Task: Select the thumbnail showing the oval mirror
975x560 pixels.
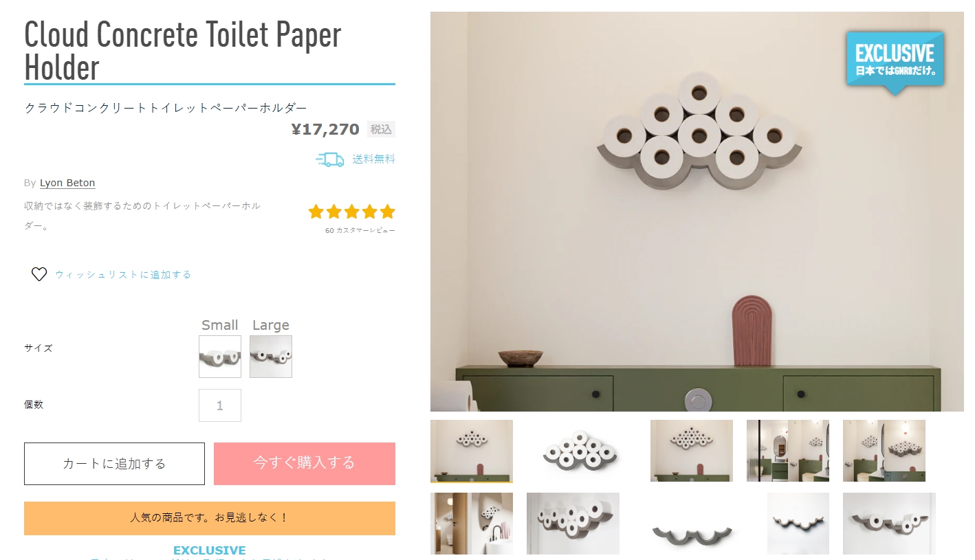Action: pyautogui.click(x=788, y=451)
